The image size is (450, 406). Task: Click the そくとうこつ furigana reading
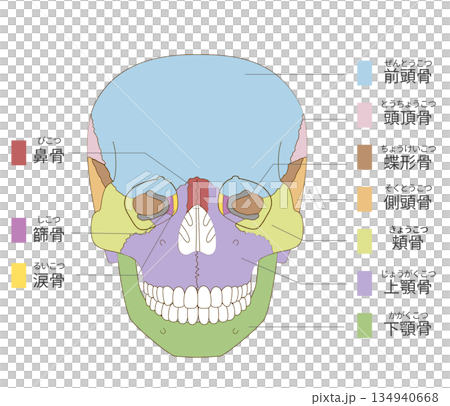tap(408, 188)
